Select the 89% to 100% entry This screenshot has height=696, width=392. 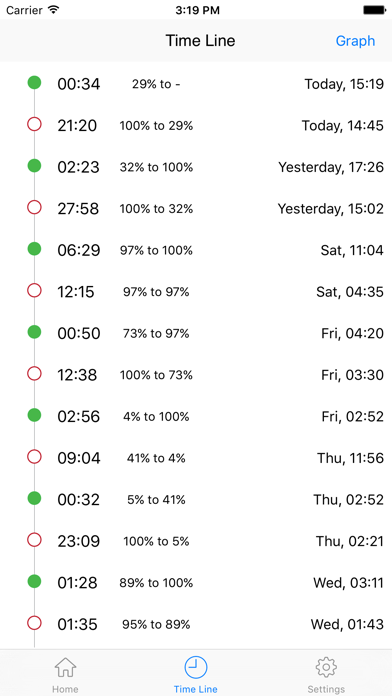[x=156, y=583]
